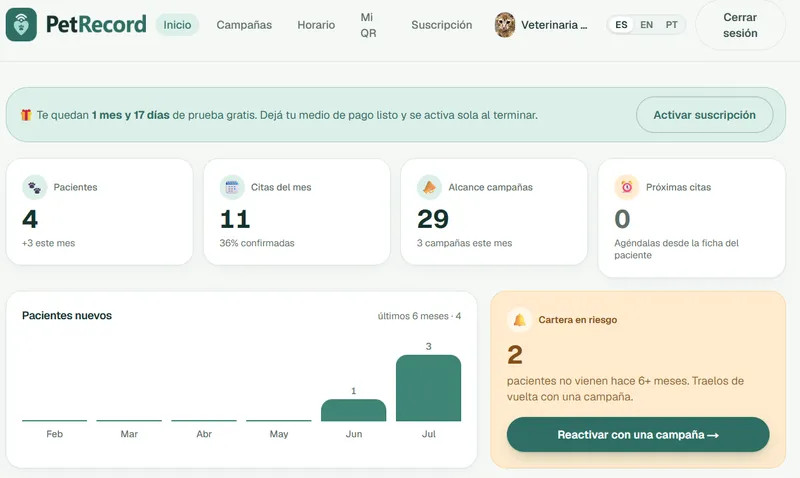The height and width of the screenshot is (478, 800).
Task: Switch language to EN
Action: (646, 24)
